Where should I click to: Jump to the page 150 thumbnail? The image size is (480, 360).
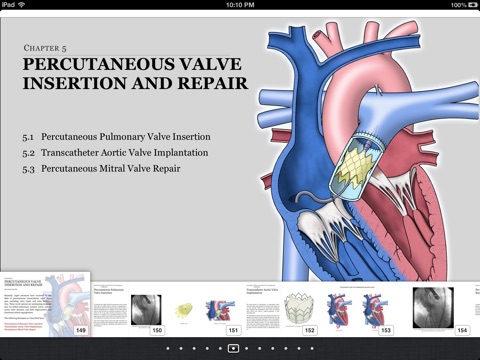click(x=128, y=309)
